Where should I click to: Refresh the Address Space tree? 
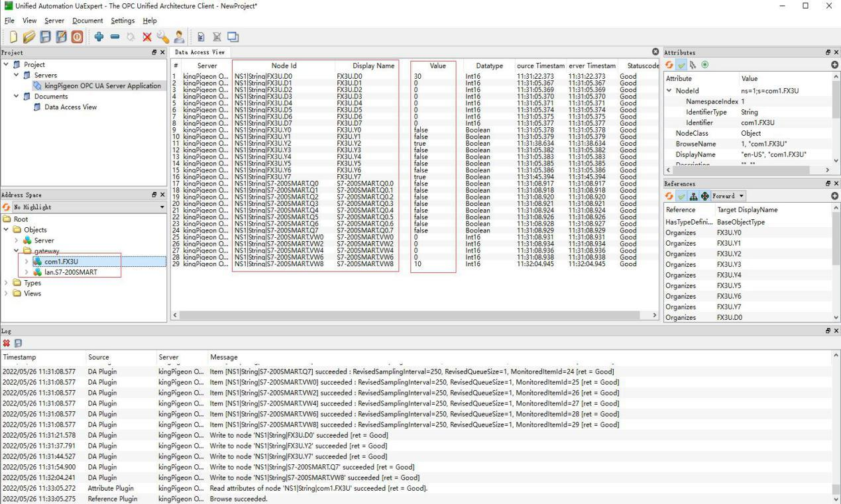(x=5, y=207)
